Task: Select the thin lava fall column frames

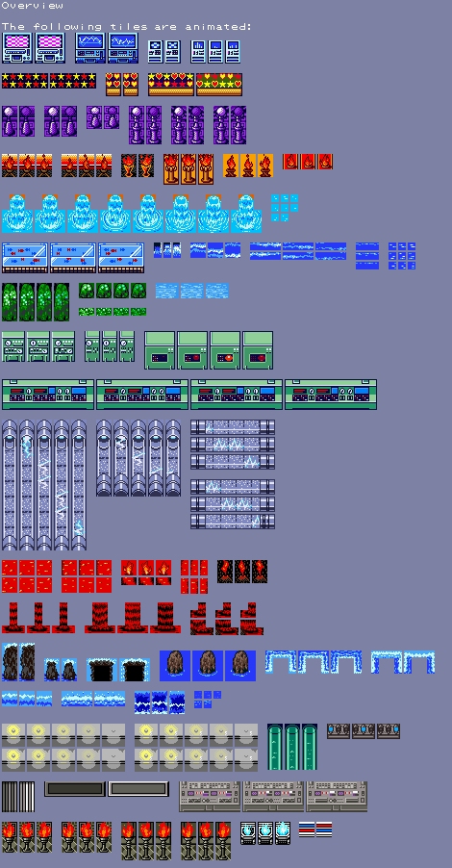Action: (38, 618)
